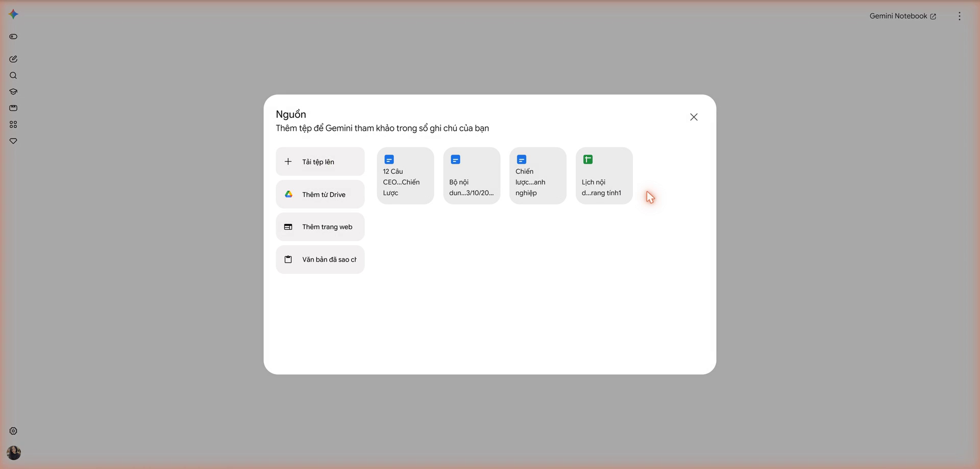This screenshot has height=469, width=980.
Task: Click the Gemini sparkle logo
Action: (x=14, y=14)
